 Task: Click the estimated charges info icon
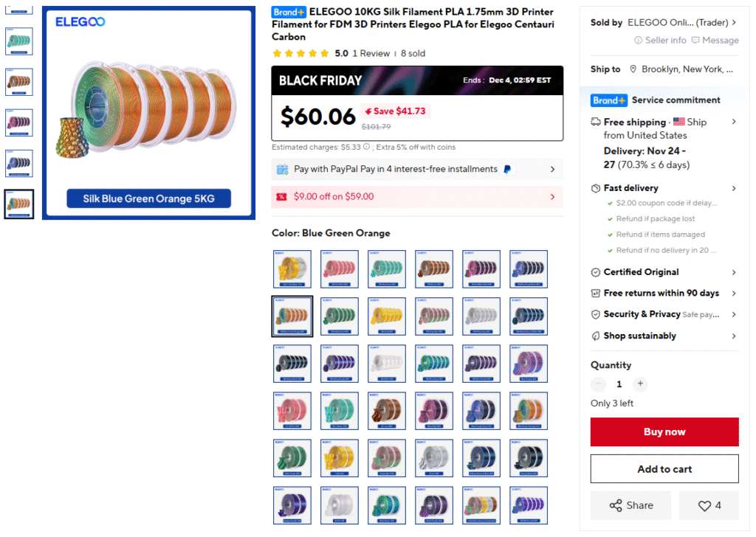point(367,147)
